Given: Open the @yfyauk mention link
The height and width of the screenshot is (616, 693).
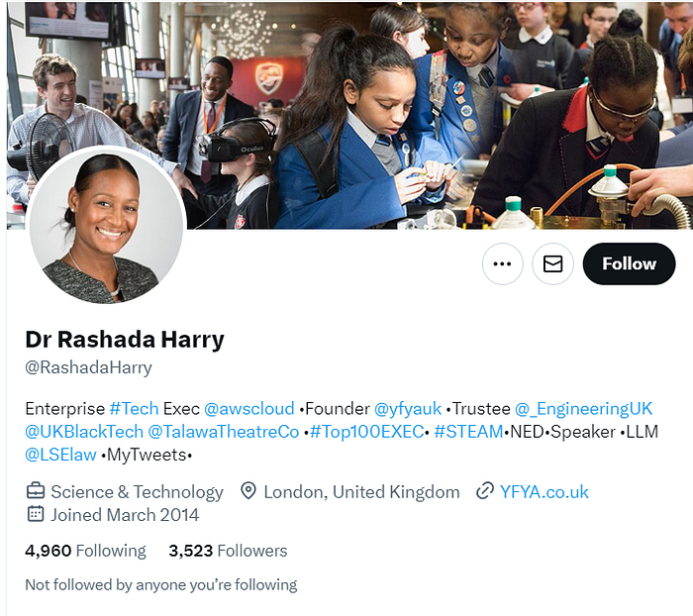Looking at the screenshot, I should (408, 409).
